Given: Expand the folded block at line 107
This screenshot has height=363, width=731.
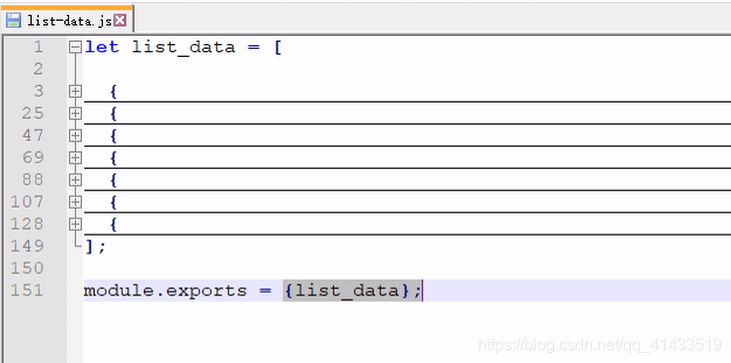Looking at the screenshot, I should (x=75, y=202).
